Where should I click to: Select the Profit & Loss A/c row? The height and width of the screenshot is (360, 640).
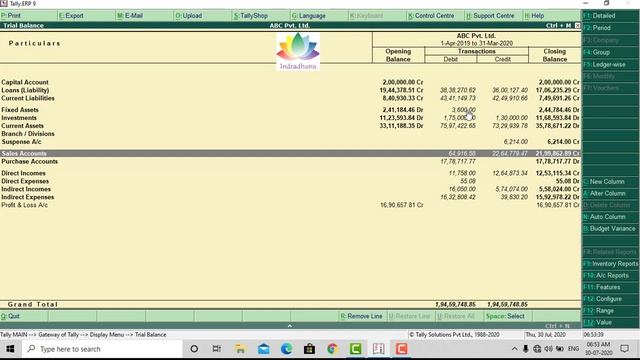tap(290, 205)
